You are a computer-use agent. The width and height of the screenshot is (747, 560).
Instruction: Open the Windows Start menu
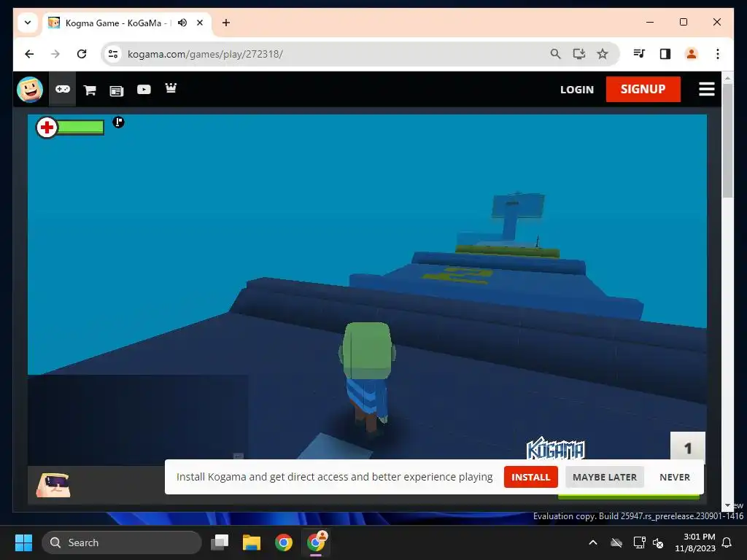coord(23,542)
